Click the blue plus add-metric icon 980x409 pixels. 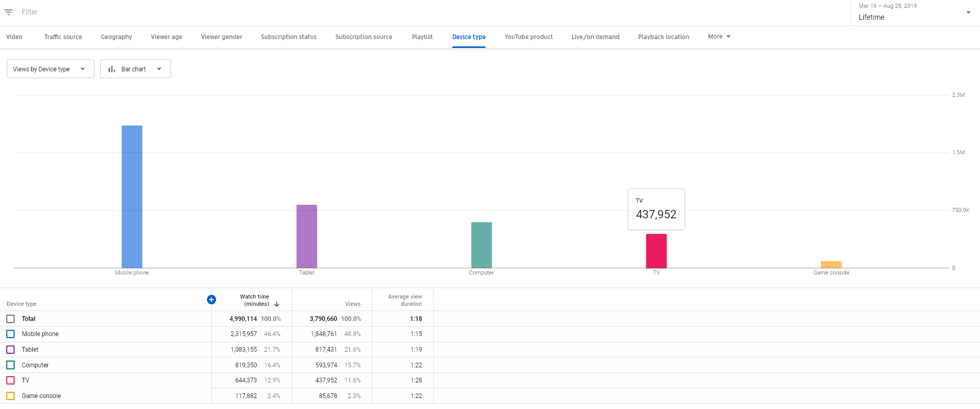tap(211, 300)
